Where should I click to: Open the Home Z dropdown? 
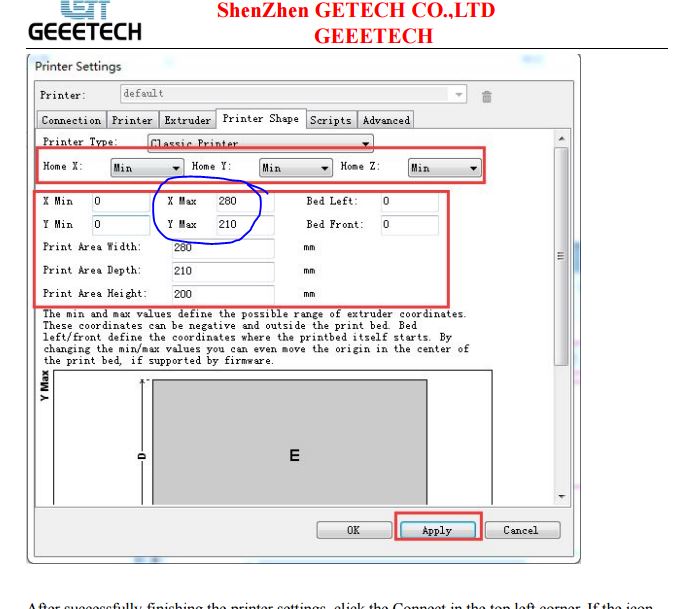444,168
